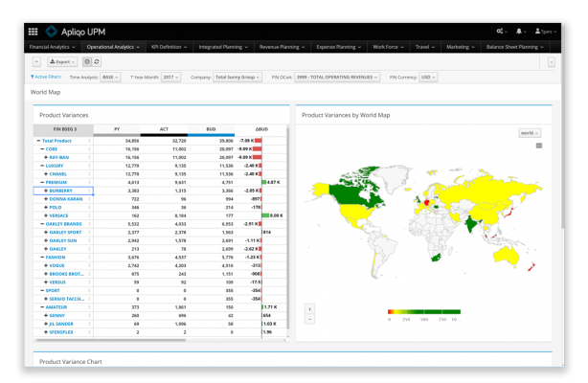Select the SERGIO TACCH... product link
Screen dimensions: 588x383
(66, 299)
